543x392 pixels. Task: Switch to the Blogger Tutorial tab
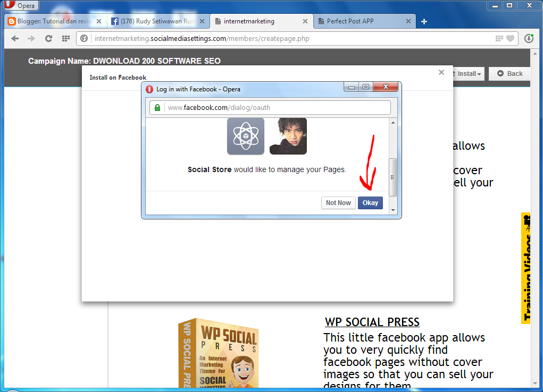(54, 21)
